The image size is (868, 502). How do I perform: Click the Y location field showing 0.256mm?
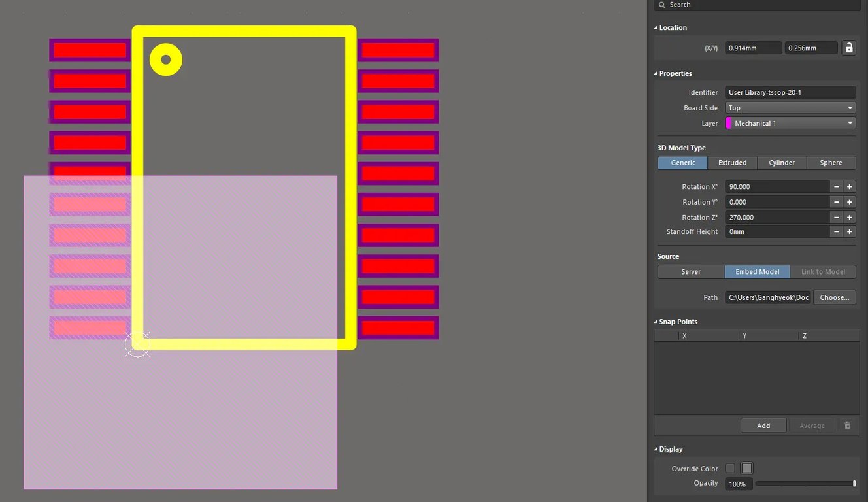click(x=811, y=48)
